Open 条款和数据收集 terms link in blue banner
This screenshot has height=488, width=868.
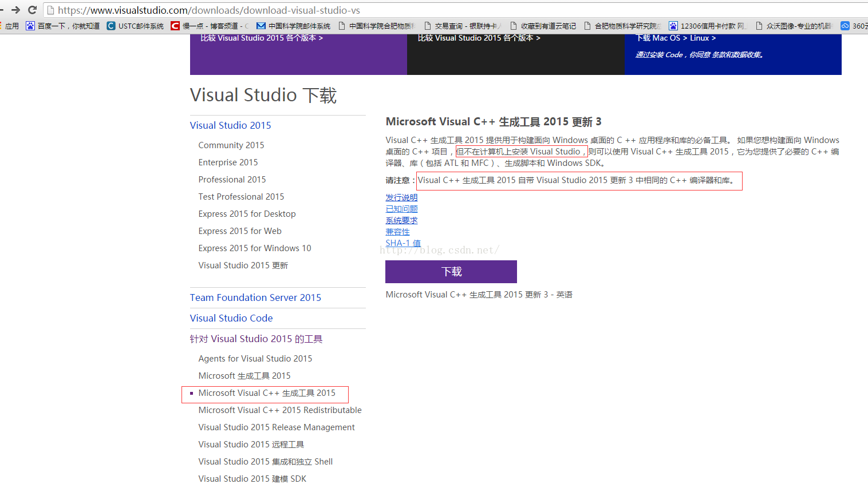[737, 55]
